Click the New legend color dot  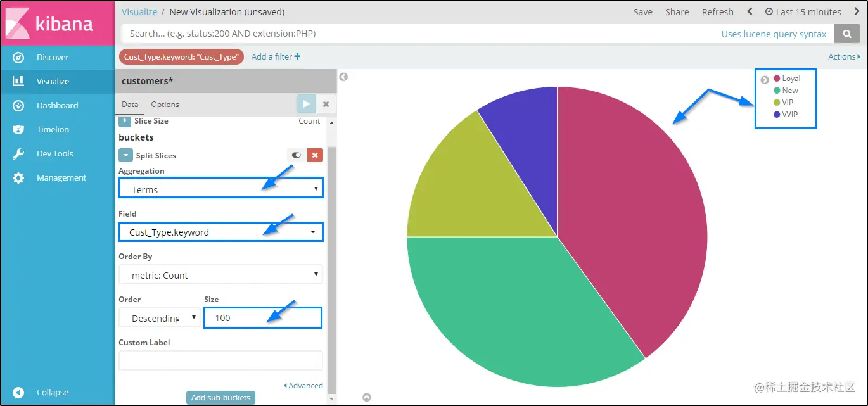[777, 91]
